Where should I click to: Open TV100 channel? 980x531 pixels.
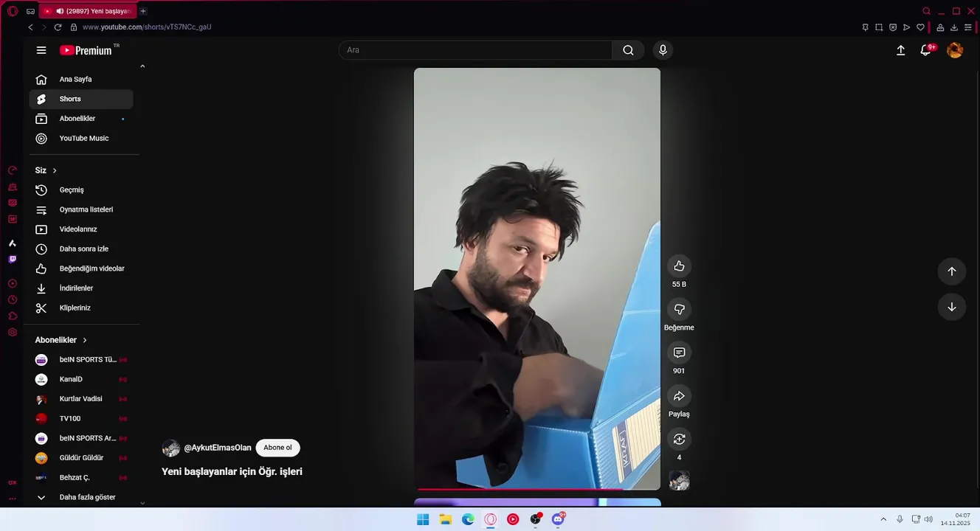pos(81,418)
